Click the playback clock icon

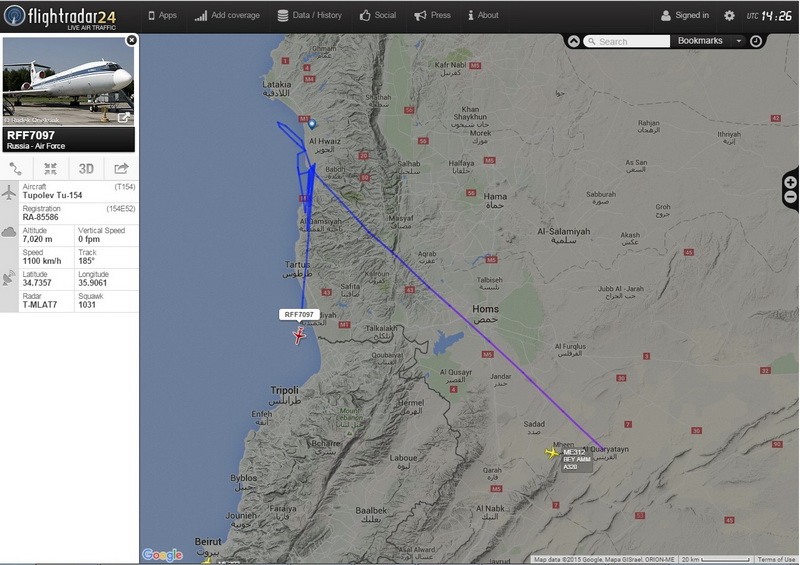tap(756, 41)
